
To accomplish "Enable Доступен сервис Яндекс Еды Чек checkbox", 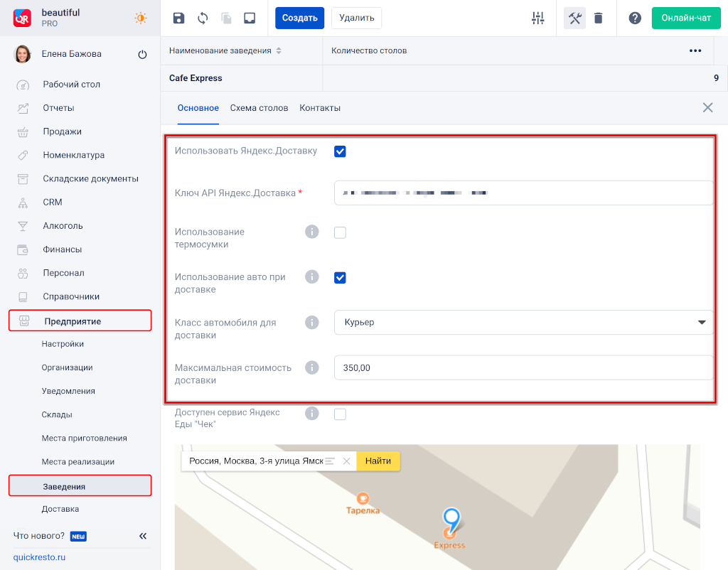I will (340, 414).
